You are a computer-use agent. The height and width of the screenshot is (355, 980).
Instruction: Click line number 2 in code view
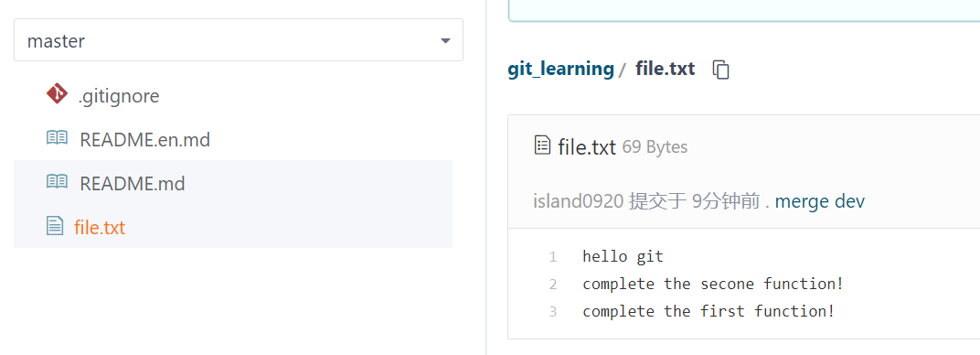pyautogui.click(x=552, y=285)
